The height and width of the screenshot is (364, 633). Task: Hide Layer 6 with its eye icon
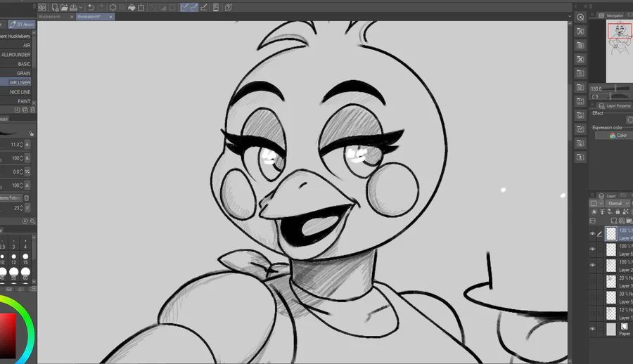[x=593, y=249]
